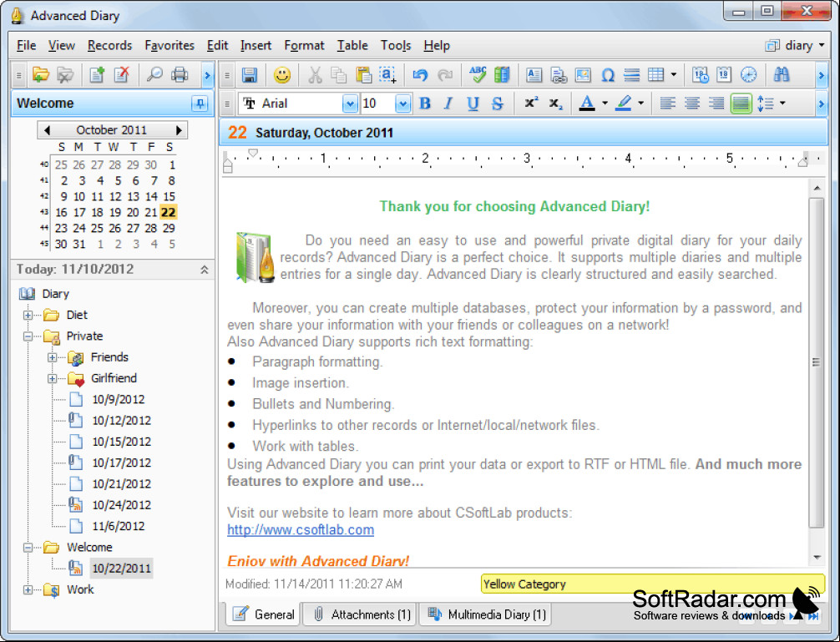Click the Copy icon

[338, 75]
